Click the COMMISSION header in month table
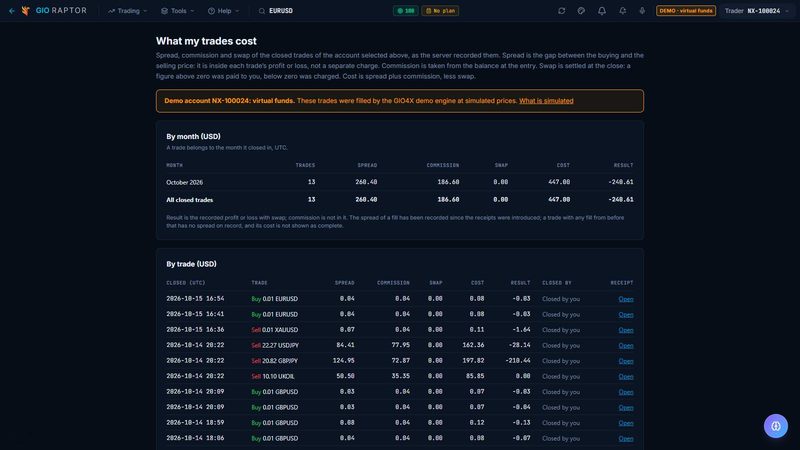The image size is (800, 450). coord(443,165)
